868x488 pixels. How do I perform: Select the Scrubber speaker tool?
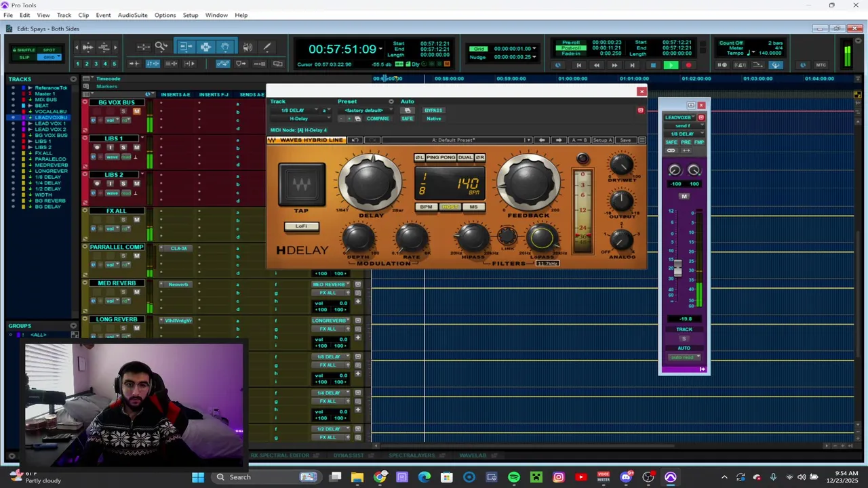coord(248,47)
